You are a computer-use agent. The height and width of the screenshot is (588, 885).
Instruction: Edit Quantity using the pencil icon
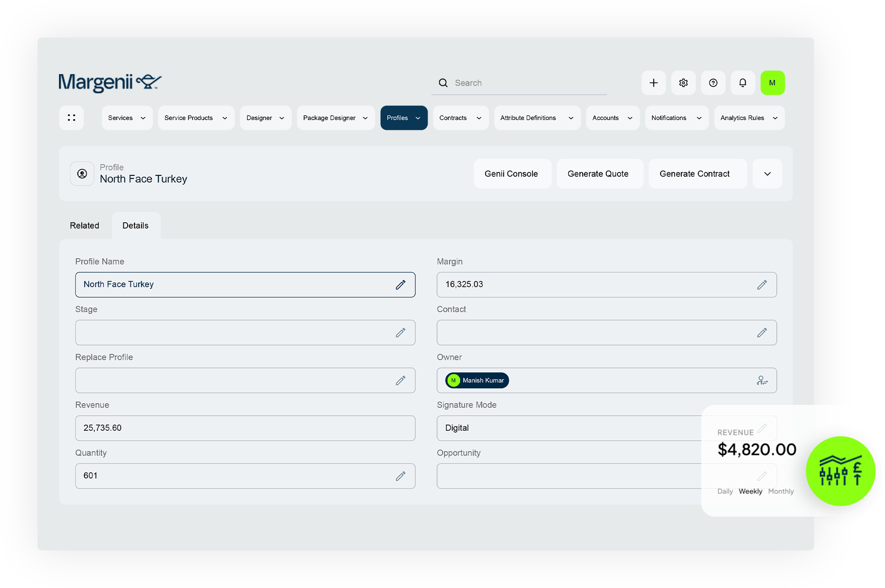point(400,476)
